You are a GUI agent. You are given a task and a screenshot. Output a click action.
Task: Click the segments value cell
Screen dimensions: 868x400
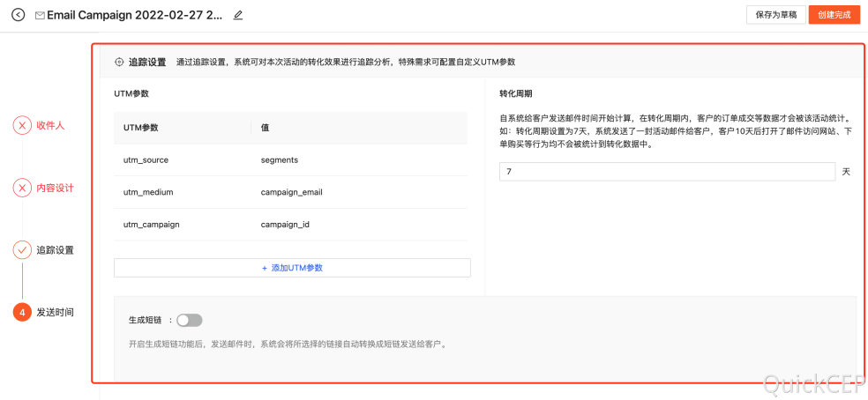tap(280, 159)
